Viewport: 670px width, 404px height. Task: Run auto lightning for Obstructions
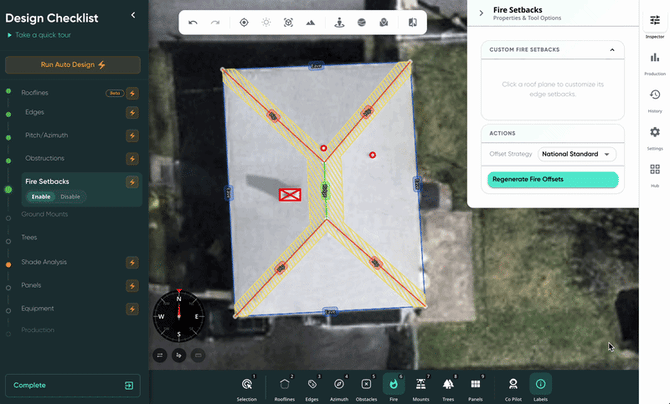coord(132,159)
